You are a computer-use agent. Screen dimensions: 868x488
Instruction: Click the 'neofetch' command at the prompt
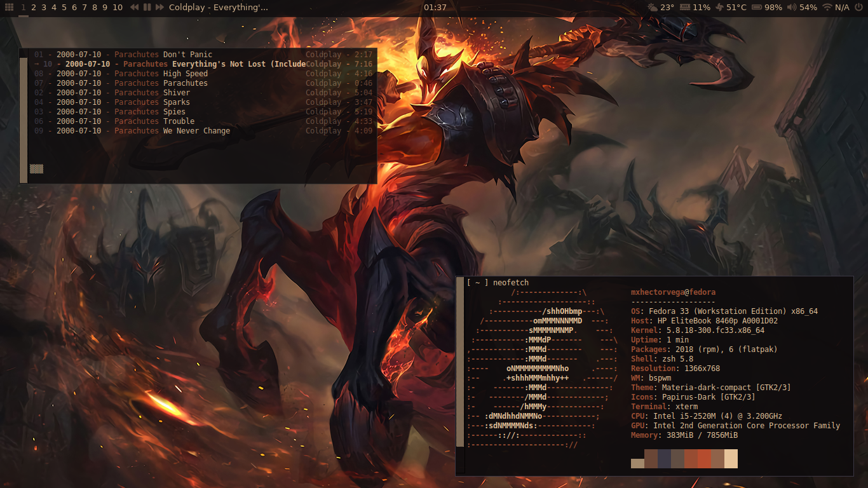point(511,283)
